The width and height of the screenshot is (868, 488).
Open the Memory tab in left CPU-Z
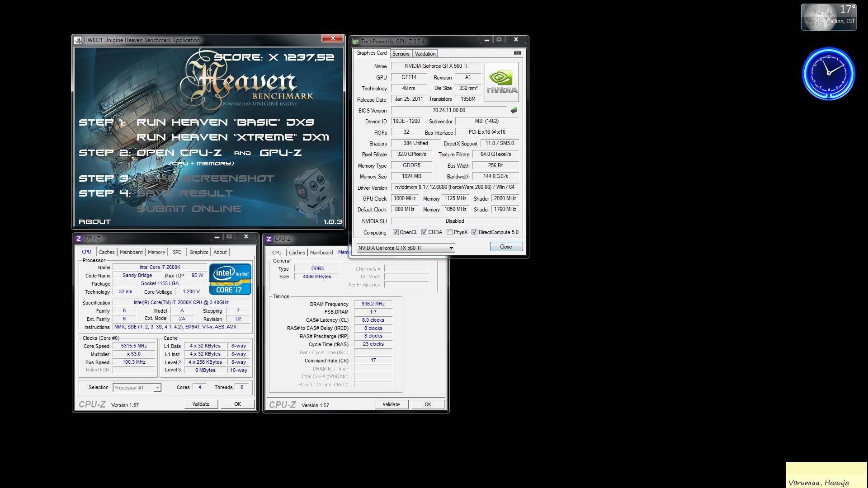pos(156,252)
